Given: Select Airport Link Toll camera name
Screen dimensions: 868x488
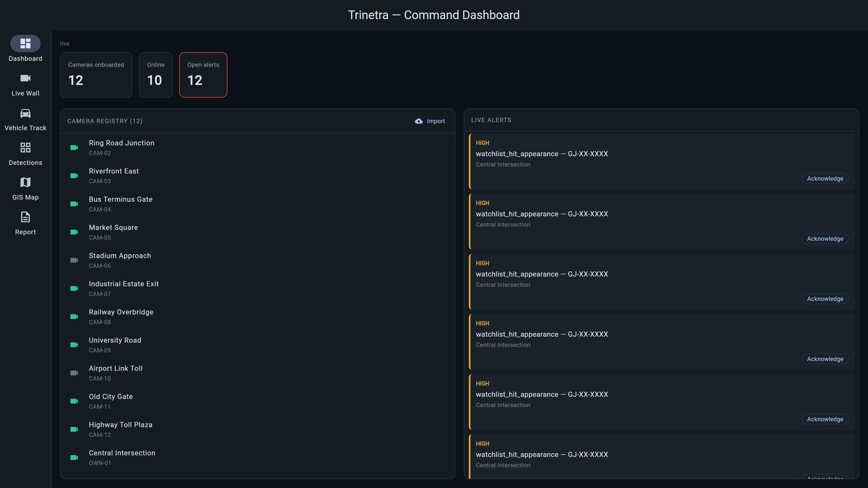Looking at the screenshot, I should 116,369.
